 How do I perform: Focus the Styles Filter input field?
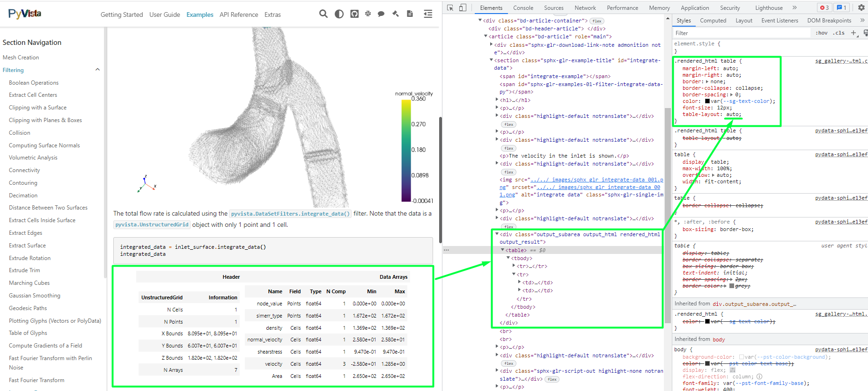tap(742, 33)
